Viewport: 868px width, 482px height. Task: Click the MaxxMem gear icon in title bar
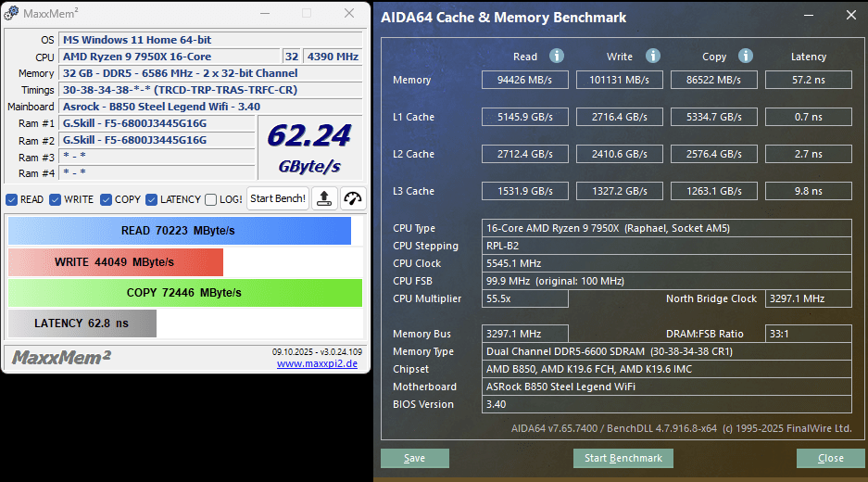(11, 13)
